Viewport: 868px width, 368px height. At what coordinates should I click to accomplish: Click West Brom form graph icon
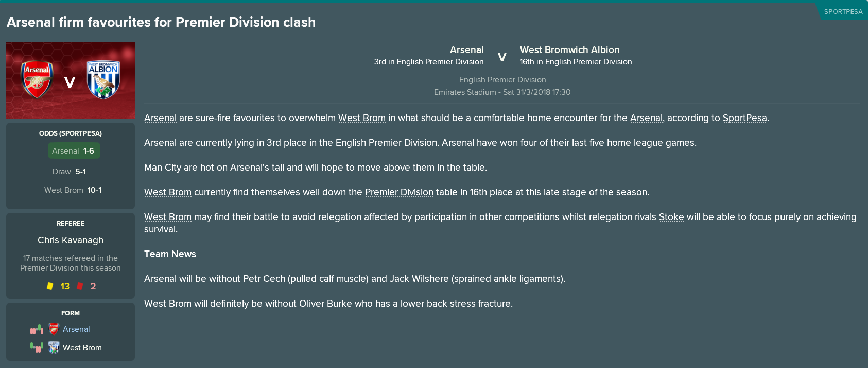37,347
